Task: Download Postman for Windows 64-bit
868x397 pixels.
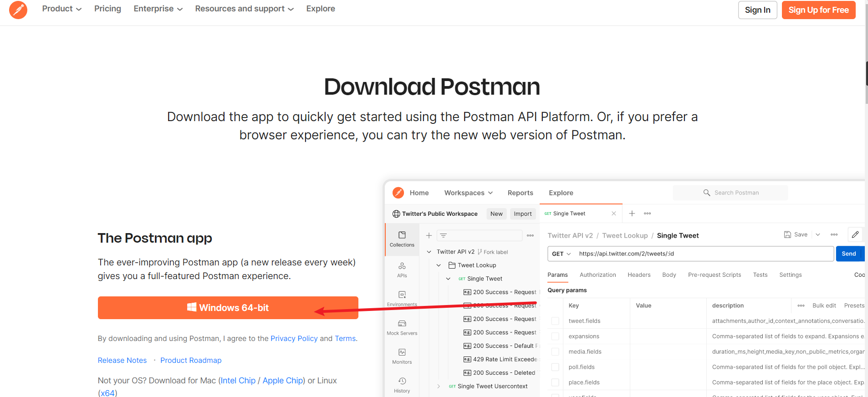Action: (x=228, y=308)
